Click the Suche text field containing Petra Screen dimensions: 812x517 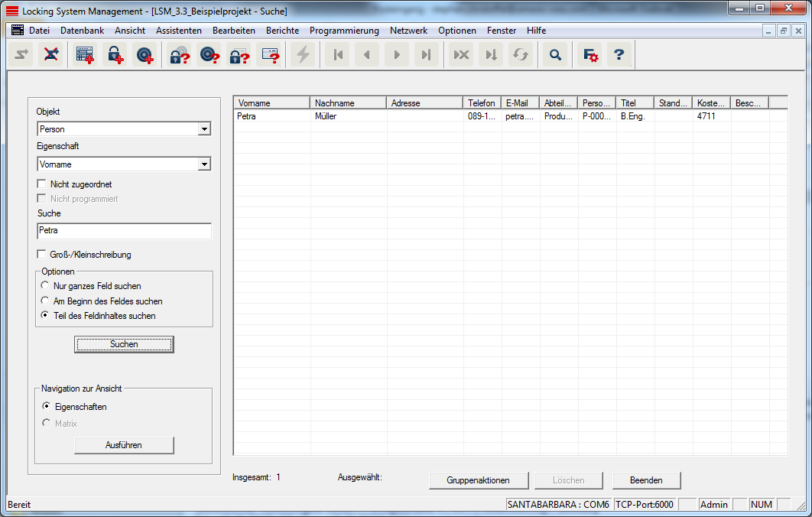click(124, 230)
